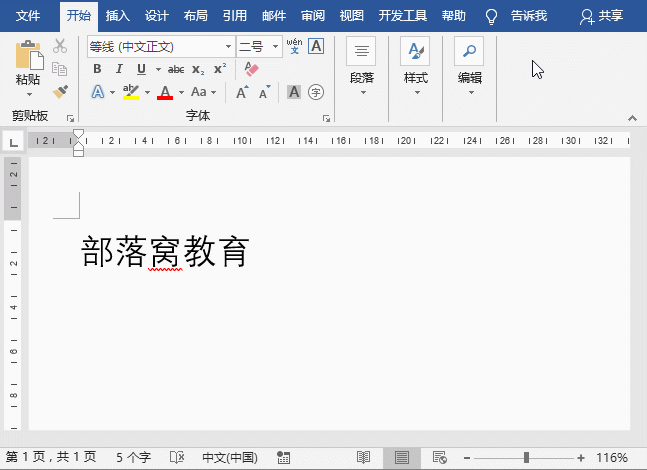The width and height of the screenshot is (647, 470).
Task: Toggle bold formatting
Action: [x=97, y=69]
